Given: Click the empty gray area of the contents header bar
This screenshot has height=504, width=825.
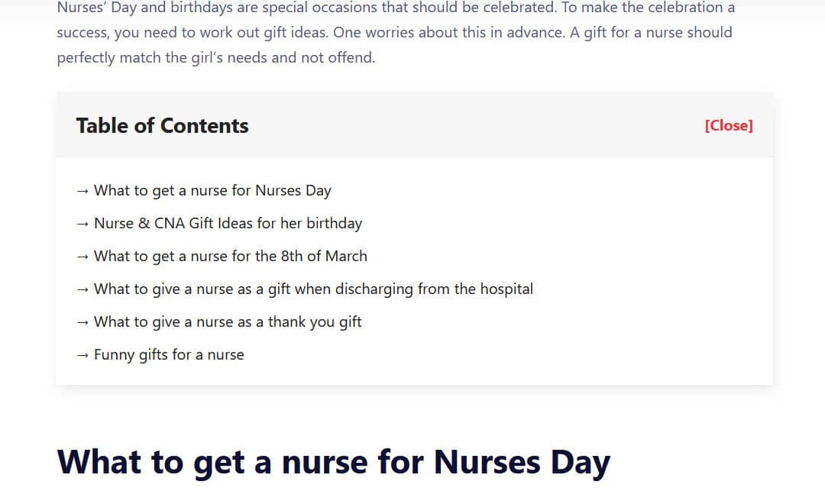Looking at the screenshot, I should [x=474, y=126].
